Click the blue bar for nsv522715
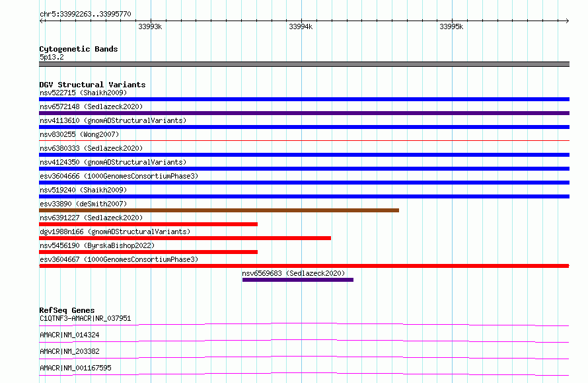The height and width of the screenshot is (383, 588). pos(304,99)
